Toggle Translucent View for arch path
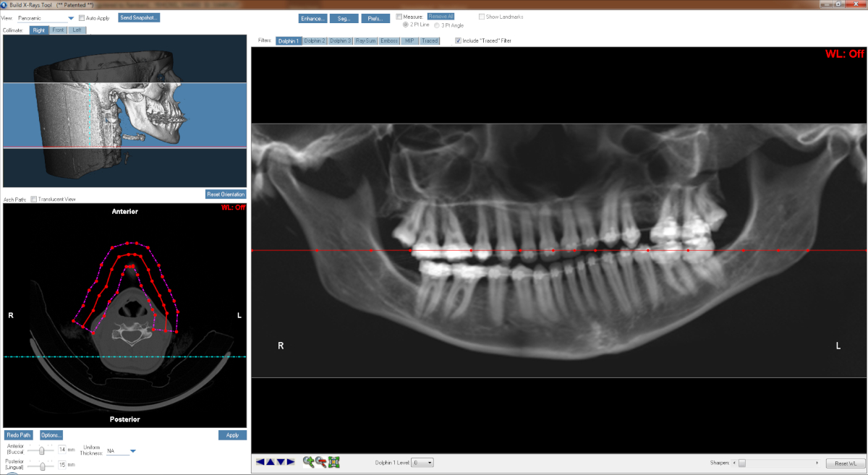 (34, 199)
